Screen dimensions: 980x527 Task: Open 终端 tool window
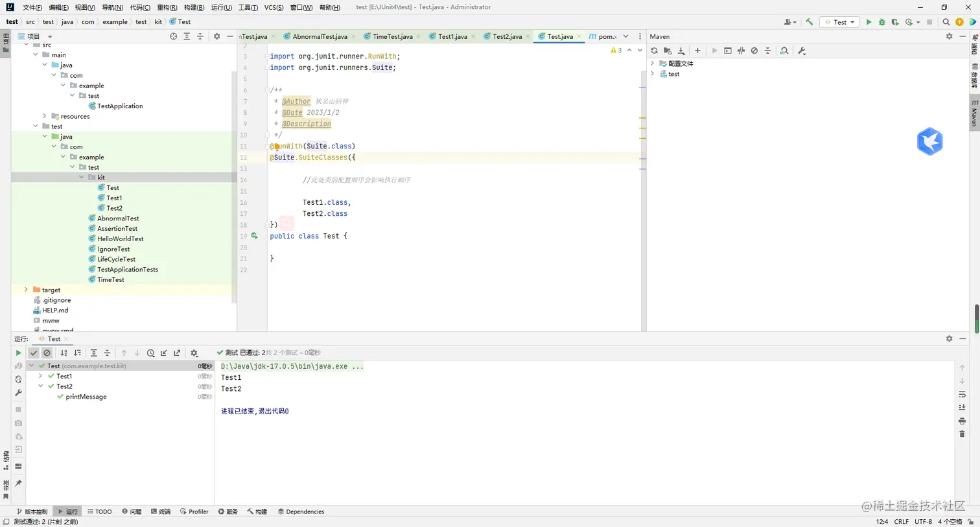[160, 511]
